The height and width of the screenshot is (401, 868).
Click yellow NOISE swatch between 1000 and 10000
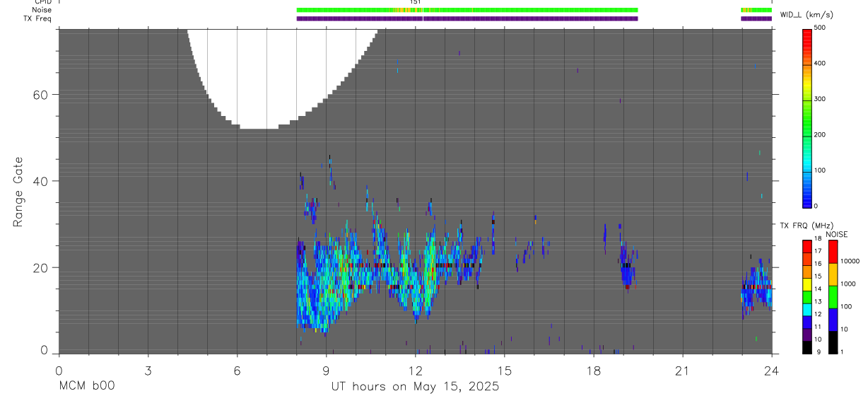833,274
